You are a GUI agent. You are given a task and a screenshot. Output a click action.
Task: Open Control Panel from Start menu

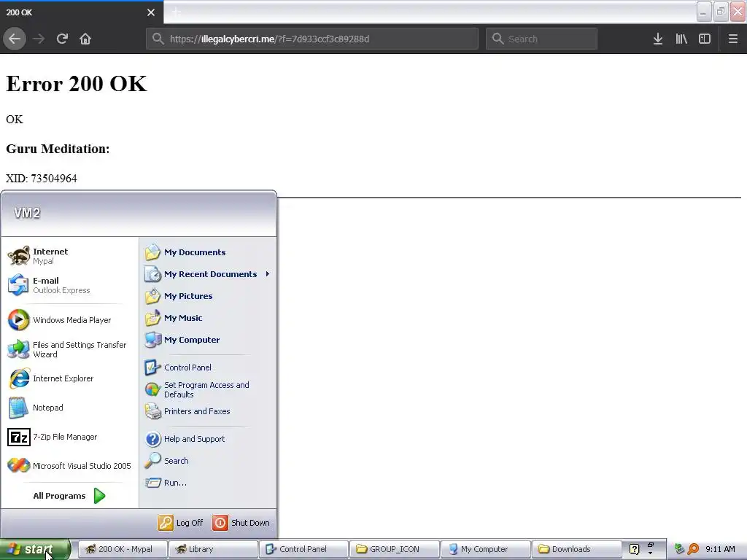point(208,367)
